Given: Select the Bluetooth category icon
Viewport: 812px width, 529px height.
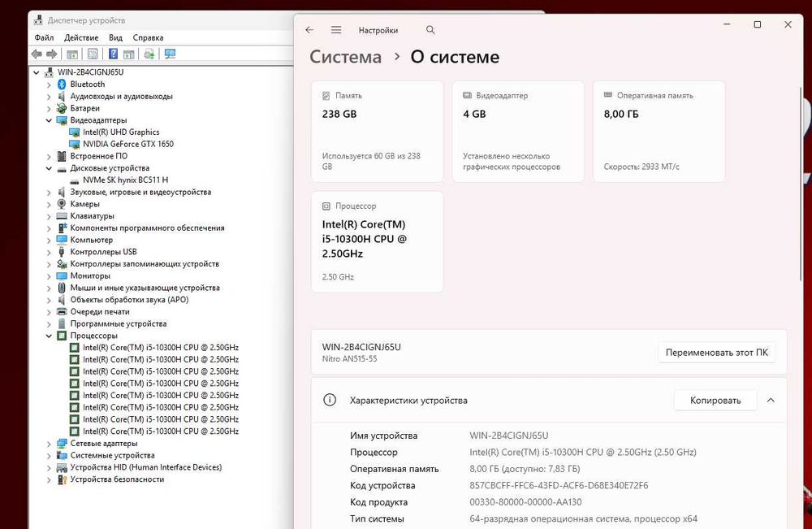Looking at the screenshot, I should tap(62, 85).
